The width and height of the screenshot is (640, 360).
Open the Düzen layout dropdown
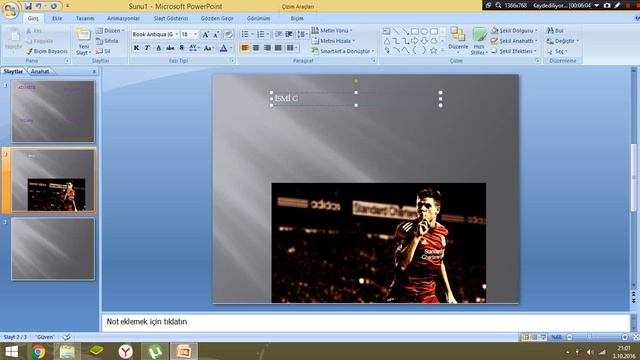(111, 31)
